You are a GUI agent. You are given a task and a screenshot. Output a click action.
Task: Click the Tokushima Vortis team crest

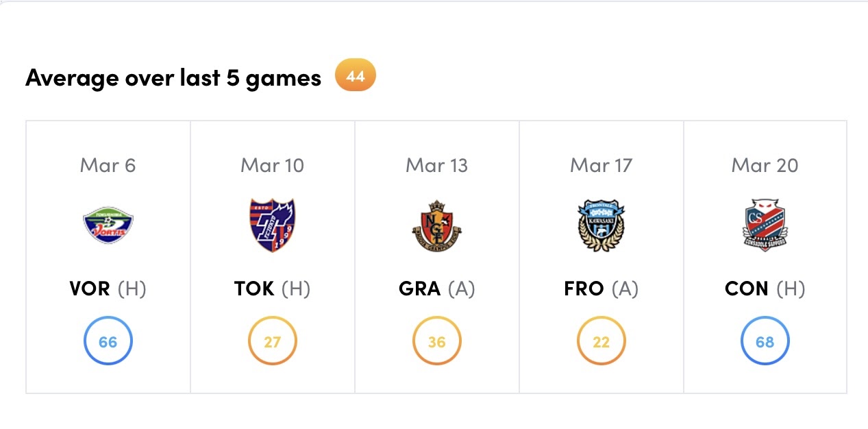108,225
